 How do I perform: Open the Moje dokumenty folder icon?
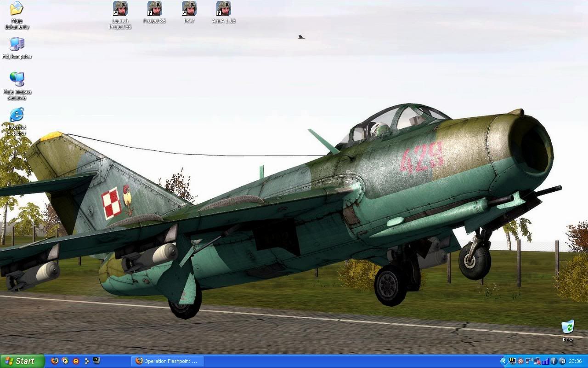point(17,15)
